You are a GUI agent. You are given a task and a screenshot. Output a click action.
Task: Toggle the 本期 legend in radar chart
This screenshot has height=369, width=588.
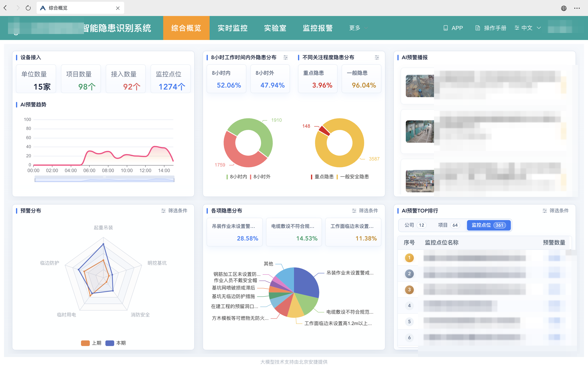[116, 343]
